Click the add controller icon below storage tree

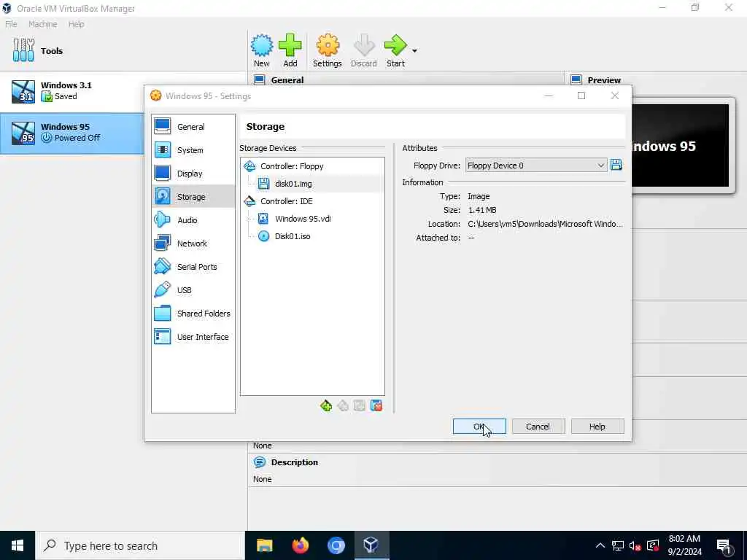326,405
